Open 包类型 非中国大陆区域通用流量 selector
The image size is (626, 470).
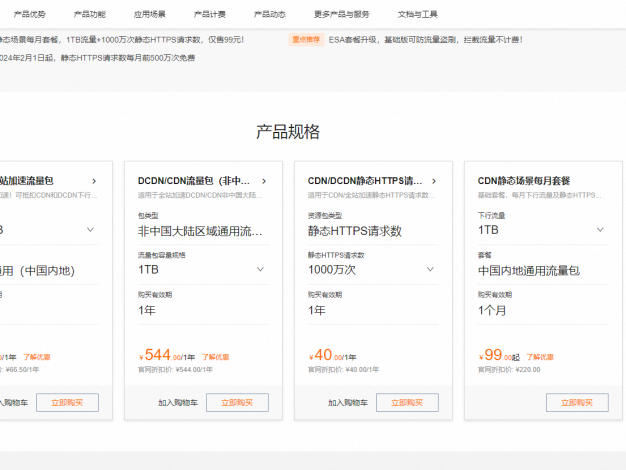pos(202,230)
